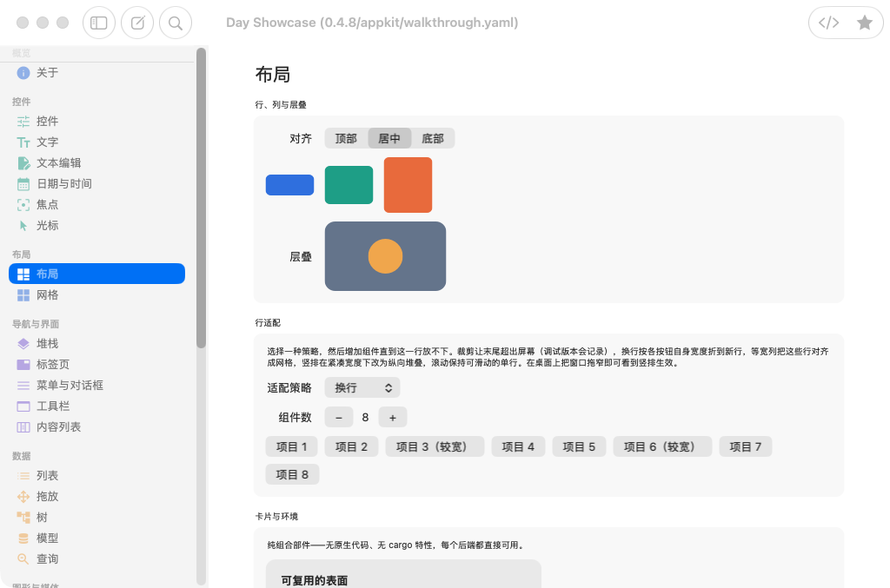Decrease 组件数 with the minus button
The image size is (890, 588).
click(339, 418)
